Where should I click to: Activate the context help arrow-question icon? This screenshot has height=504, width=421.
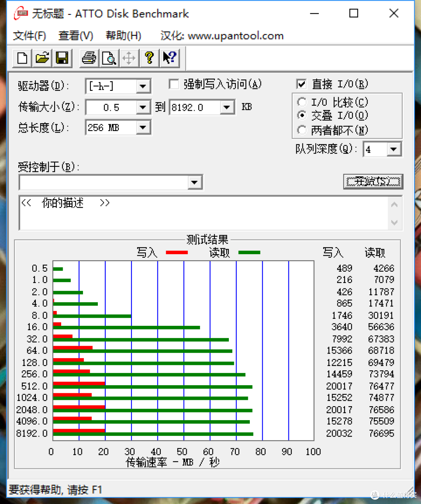click(170, 58)
